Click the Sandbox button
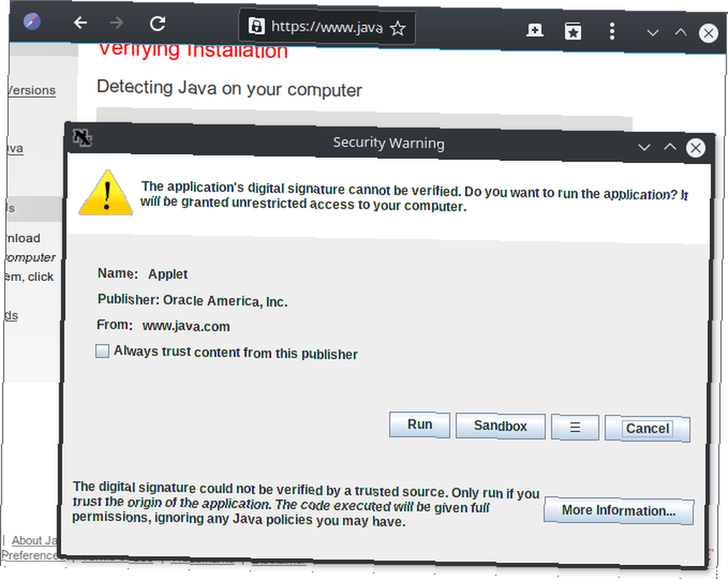The width and height of the screenshot is (728, 581). 501,426
